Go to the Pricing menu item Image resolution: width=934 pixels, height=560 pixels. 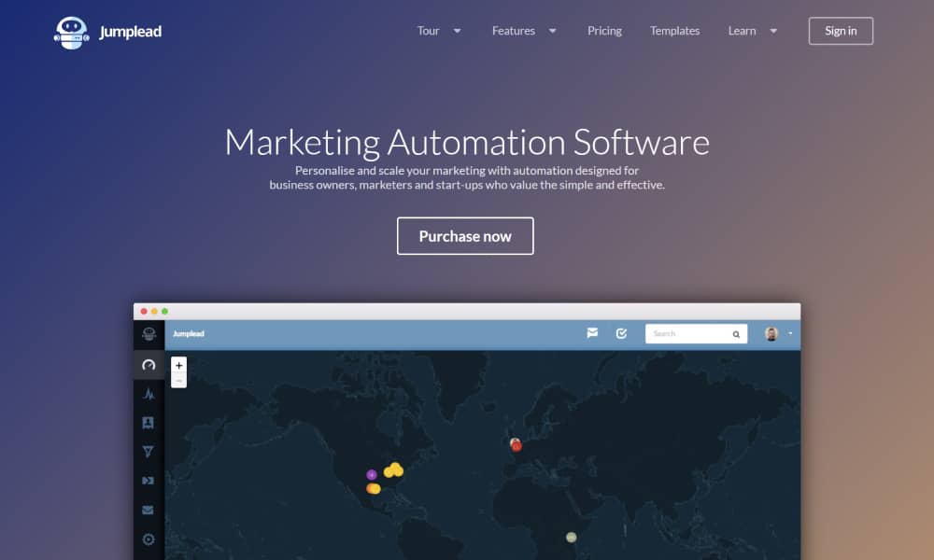pos(604,31)
